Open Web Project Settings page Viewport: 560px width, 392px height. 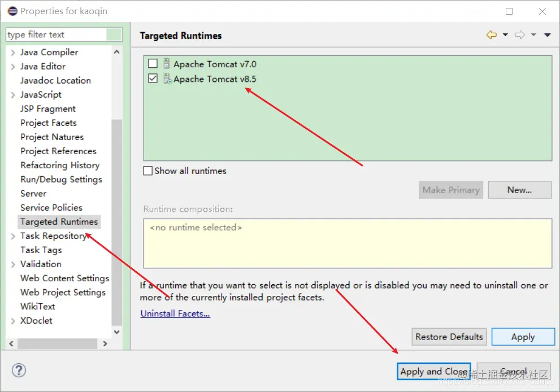[x=63, y=293]
